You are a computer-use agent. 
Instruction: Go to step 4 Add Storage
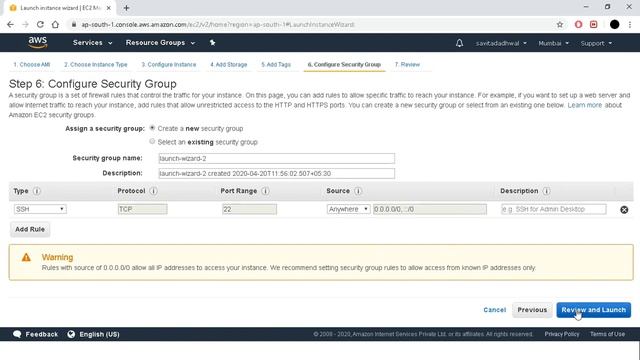click(229, 64)
